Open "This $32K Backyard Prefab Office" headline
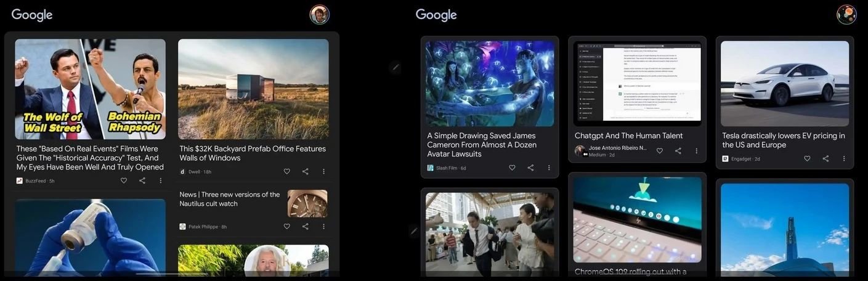868x281 pixels. pyautogui.click(x=253, y=153)
